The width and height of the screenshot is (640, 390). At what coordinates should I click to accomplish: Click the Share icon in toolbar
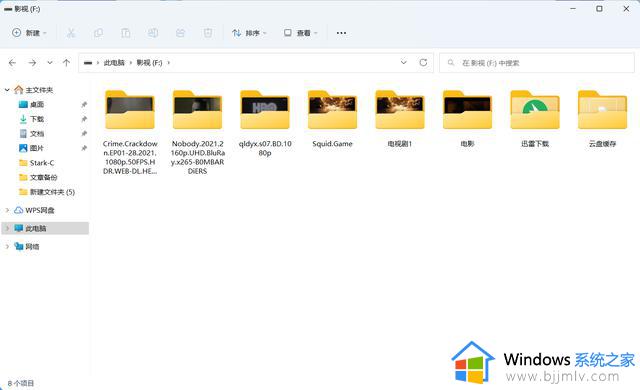click(x=180, y=33)
